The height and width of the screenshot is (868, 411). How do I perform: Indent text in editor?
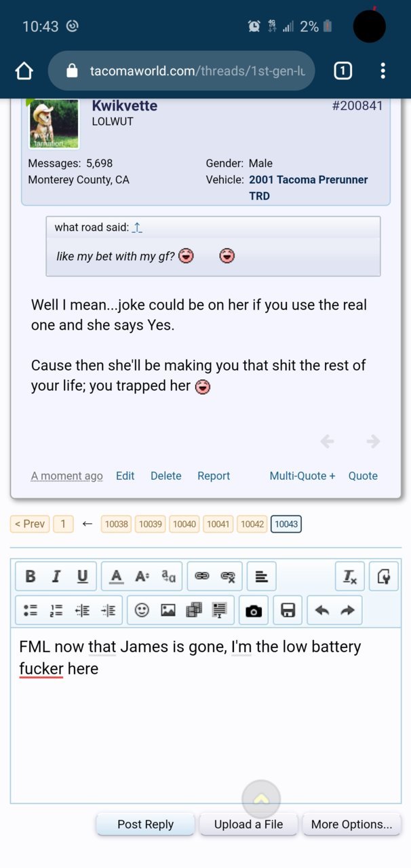coord(108,611)
